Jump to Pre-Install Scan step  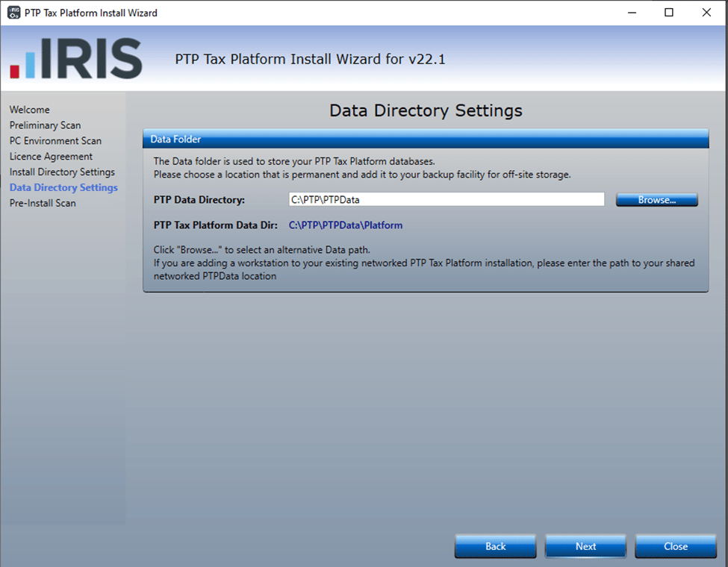point(43,203)
